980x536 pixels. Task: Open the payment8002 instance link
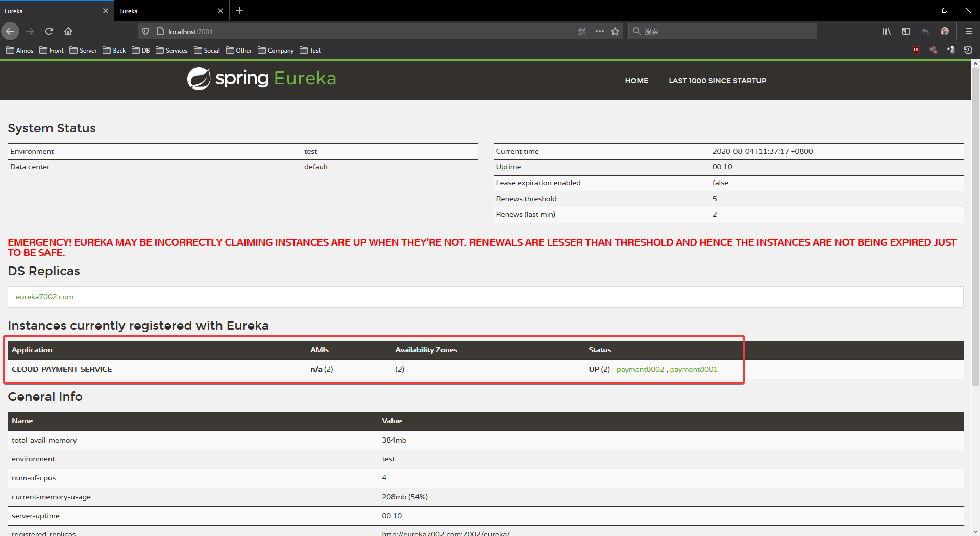coord(640,369)
